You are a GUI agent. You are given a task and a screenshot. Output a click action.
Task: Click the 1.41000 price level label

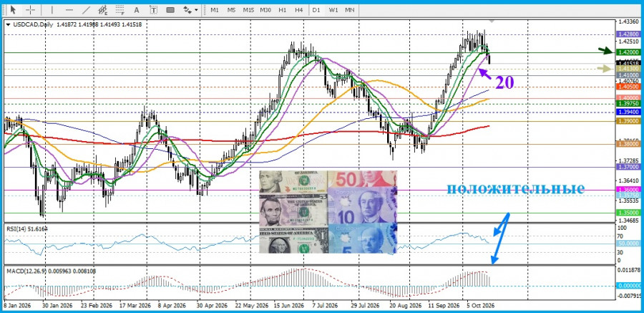click(628, 75)
